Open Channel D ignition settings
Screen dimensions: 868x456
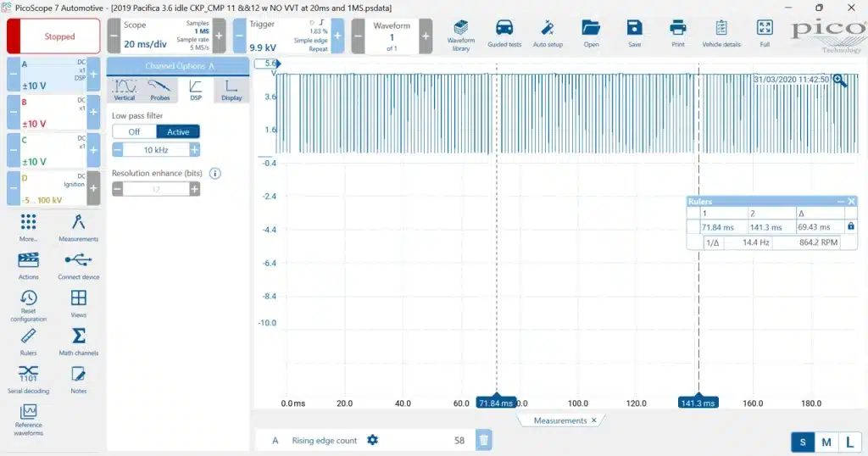pyautogui.click(x=53, y=189)
